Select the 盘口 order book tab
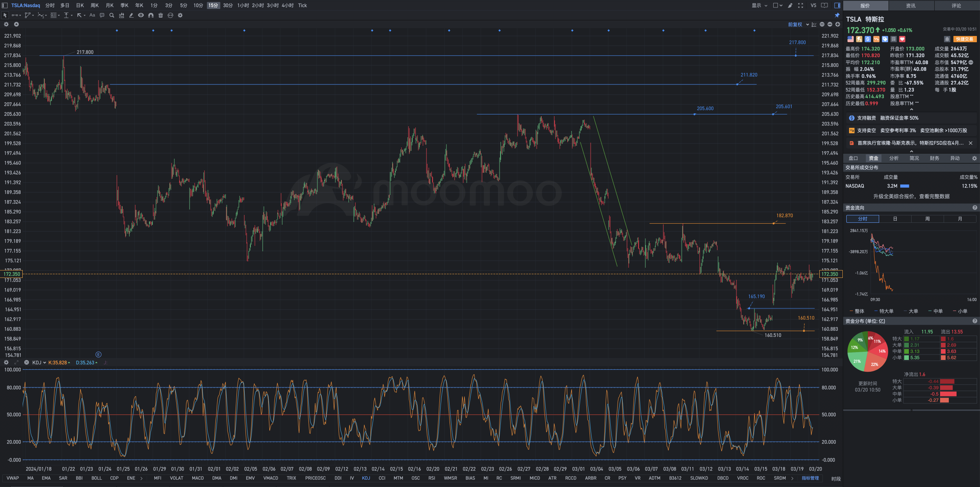This screenshot has width=980, height=487. [853, 158]
